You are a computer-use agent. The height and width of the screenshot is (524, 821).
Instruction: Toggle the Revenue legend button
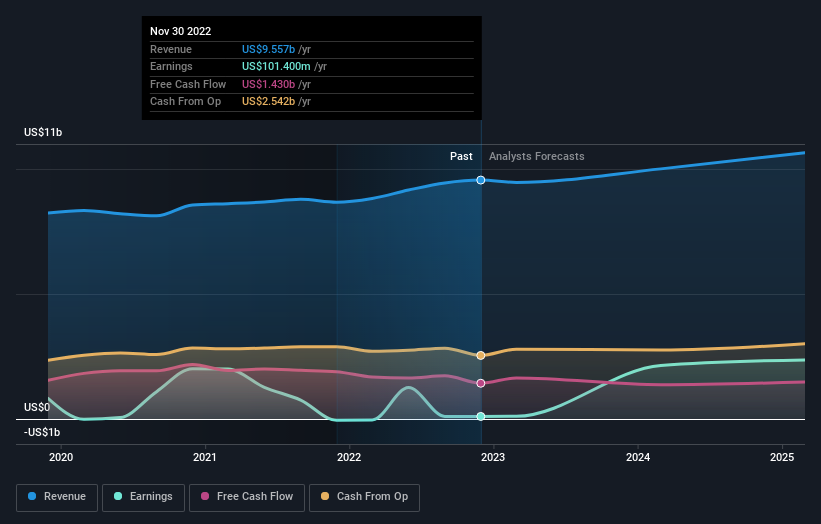pos(57,497)
